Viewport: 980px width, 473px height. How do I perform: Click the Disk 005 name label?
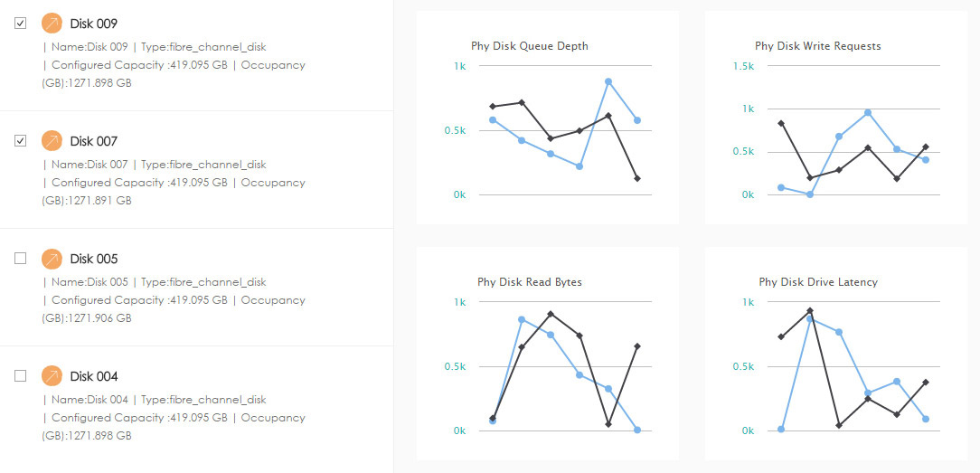[x=94, y=259]
